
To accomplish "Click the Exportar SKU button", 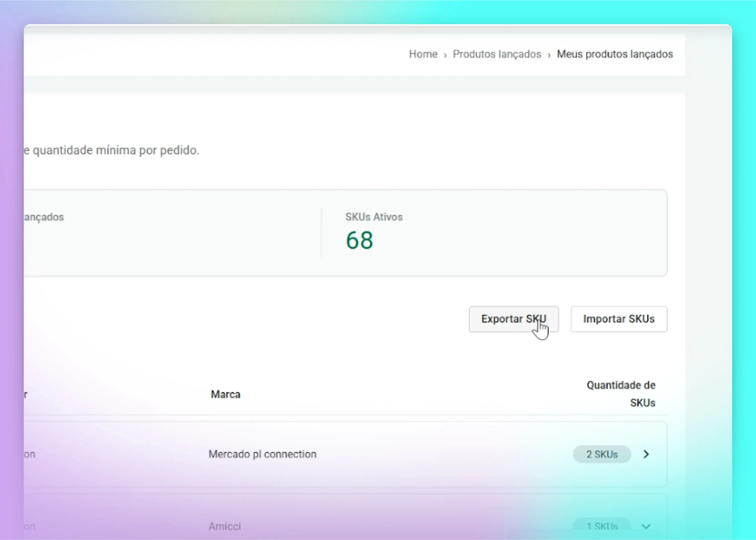I will (x=514, y=319).
